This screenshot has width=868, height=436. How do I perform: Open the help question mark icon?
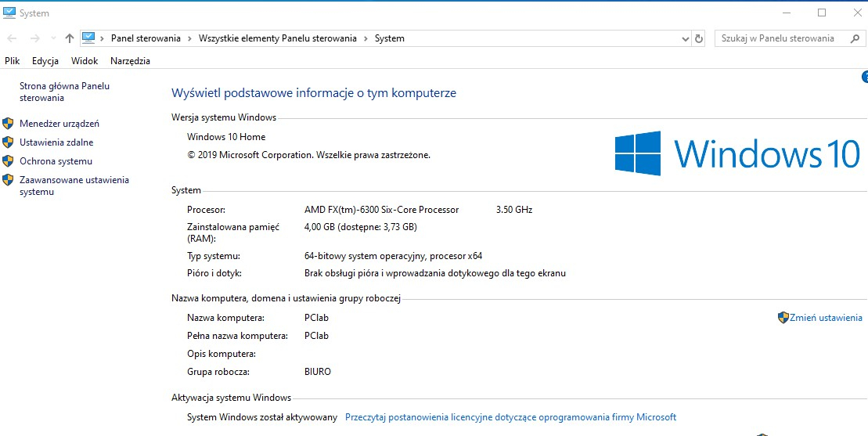(865, 77)
